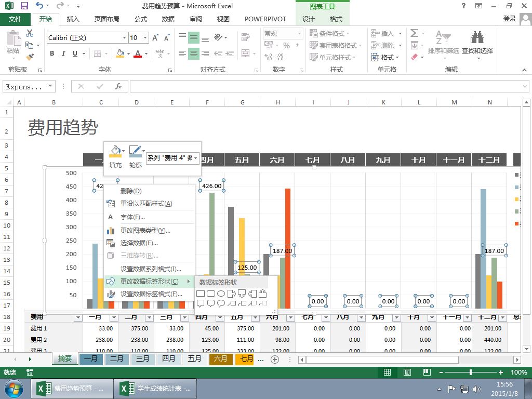Switch to Page Layout view in status bar
The image size is (532, 399).
tap(407, 373)
